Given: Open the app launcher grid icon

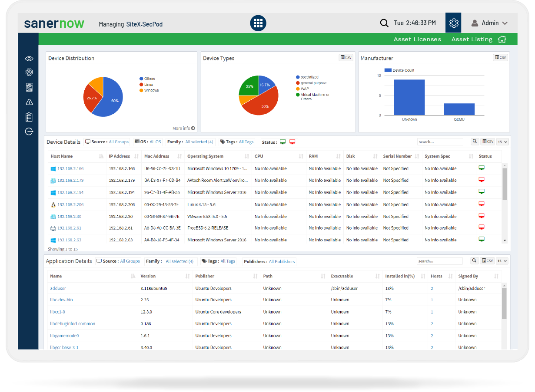Looking at the screenshot, I should pos(258,23).
